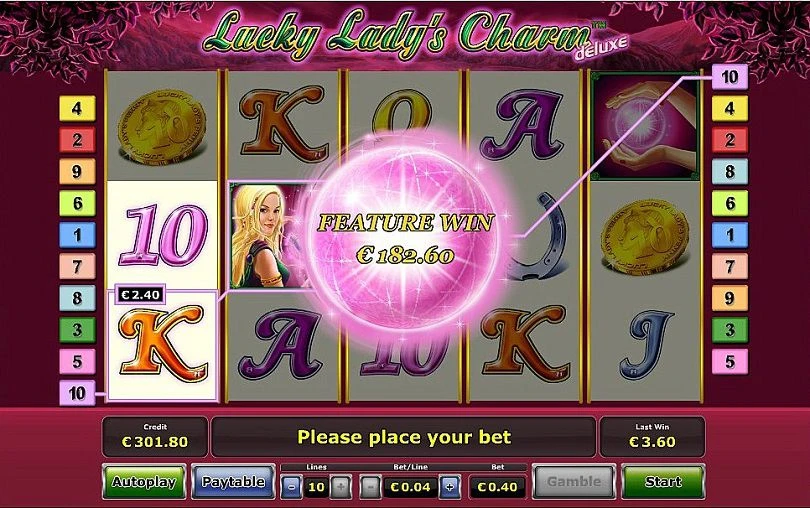Screen dimensions: 810x508
Task: Click the crystal ball hands scatter symbol
Action: tap(645, 127)
